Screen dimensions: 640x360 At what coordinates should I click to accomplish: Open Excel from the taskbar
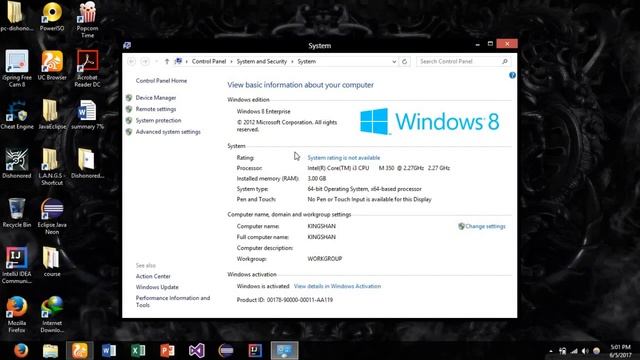tap(138, 351)
